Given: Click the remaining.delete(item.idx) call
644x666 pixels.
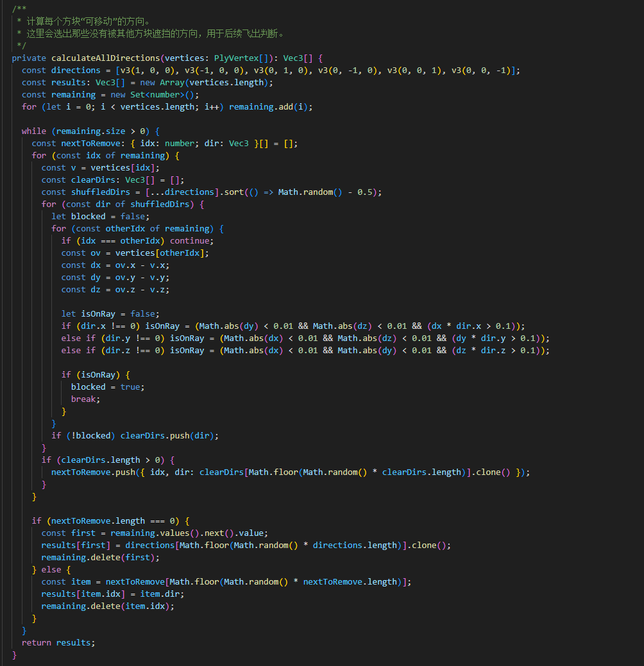Looking at the screenshot, I should click(x=108, y=606).
